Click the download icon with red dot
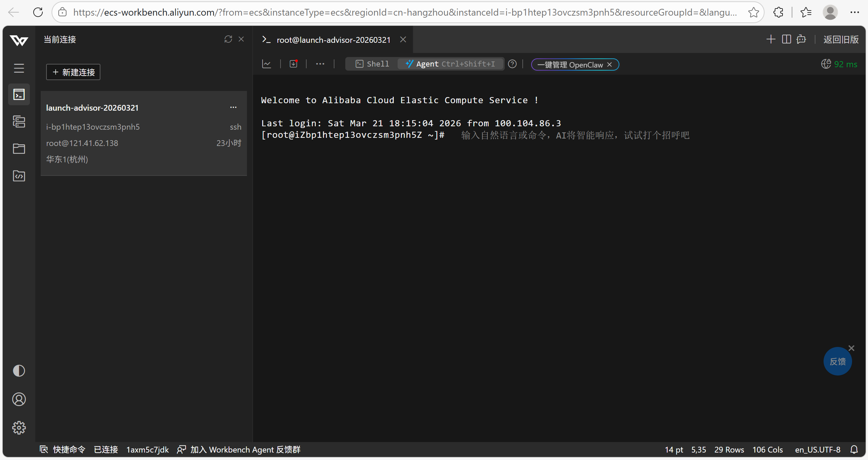The image size is (868, 460). [x=293, y=64]
